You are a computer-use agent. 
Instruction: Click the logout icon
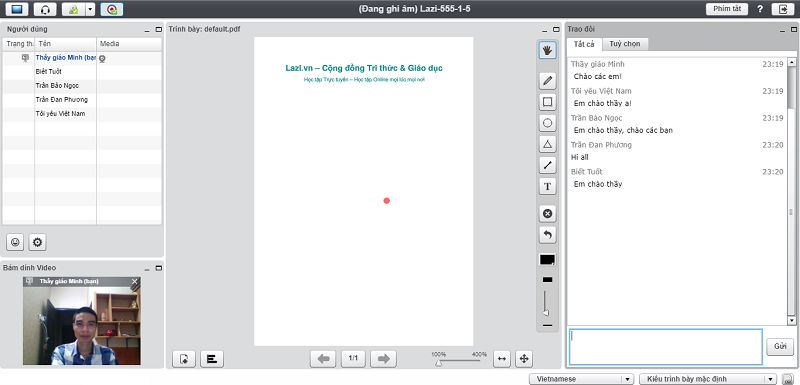[783, 9]
